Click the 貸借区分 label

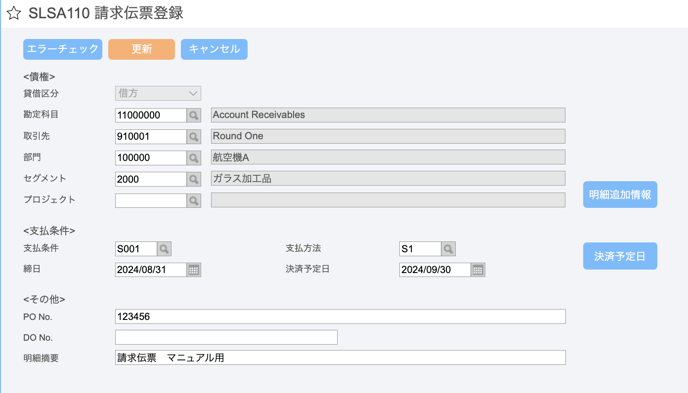tap(41, 93)
